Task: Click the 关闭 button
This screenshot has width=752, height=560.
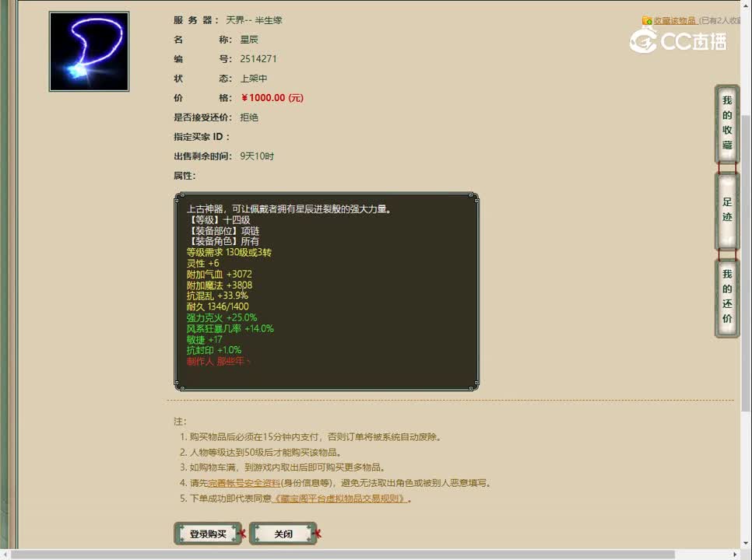Action: point(283,534)
